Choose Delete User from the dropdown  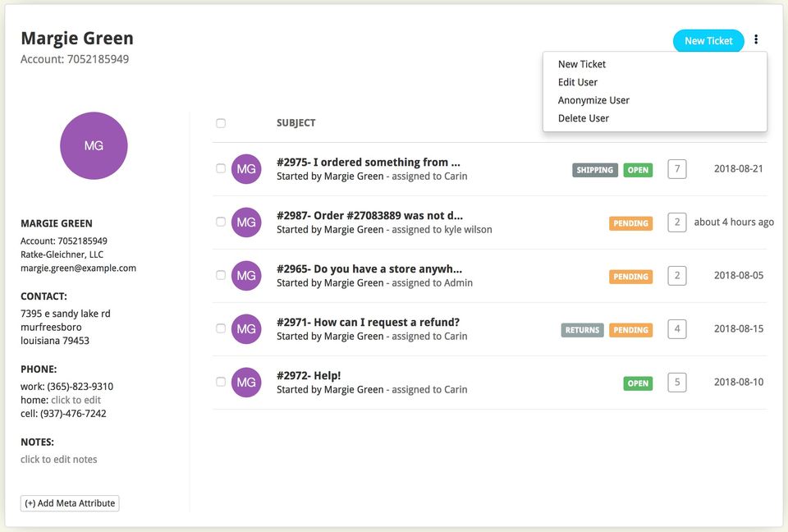click(584, 118)
